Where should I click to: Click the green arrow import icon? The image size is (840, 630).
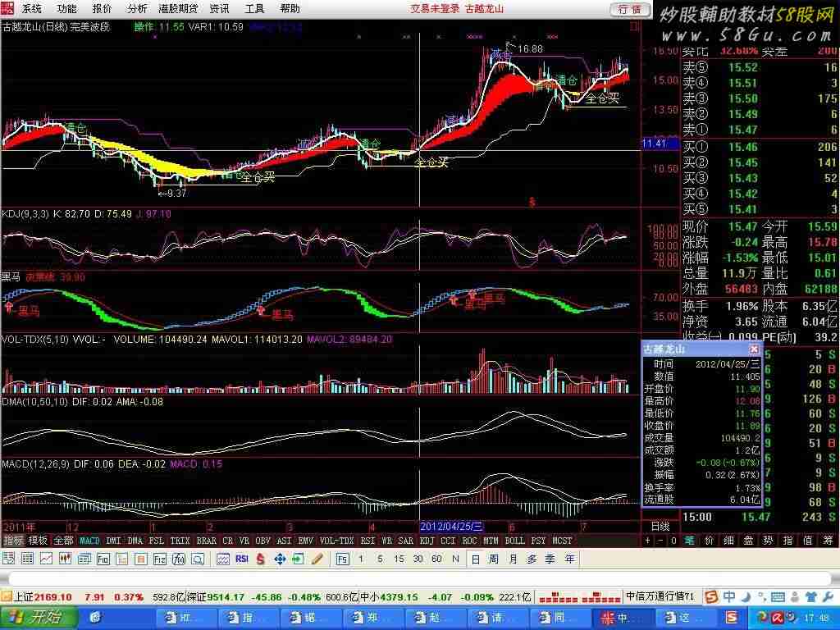point(298,559)
